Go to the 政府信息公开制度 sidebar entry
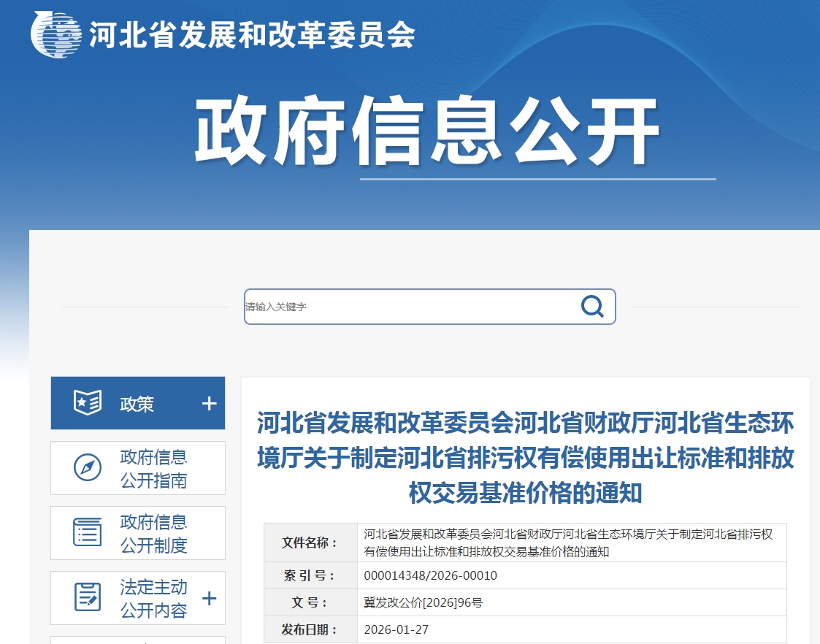This screenshot has height=644, width=820. click(x=153, y=533)
